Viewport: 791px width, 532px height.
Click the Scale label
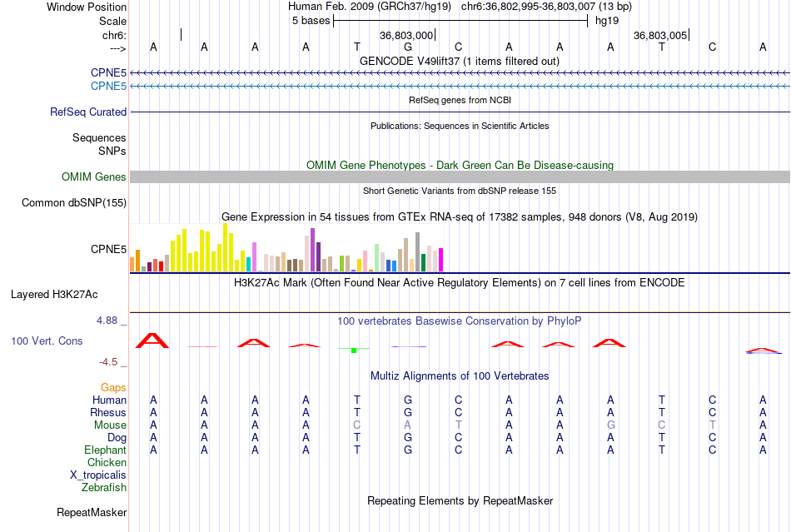[x=113, y=21]
